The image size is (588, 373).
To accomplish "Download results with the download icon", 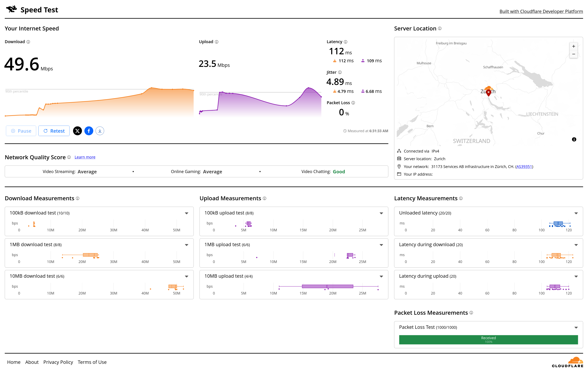I will tap(100, 131).
